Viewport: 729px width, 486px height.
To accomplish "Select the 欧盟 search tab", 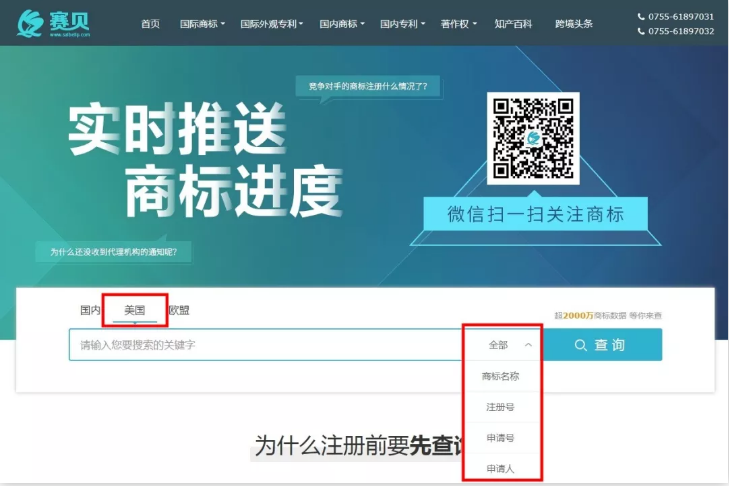I will click(179, 310).
